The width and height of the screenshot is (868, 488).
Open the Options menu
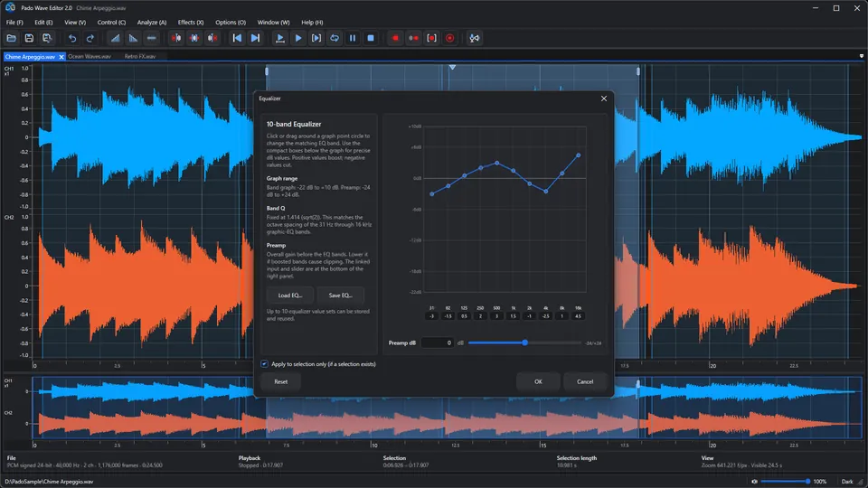tap(231, 22)
